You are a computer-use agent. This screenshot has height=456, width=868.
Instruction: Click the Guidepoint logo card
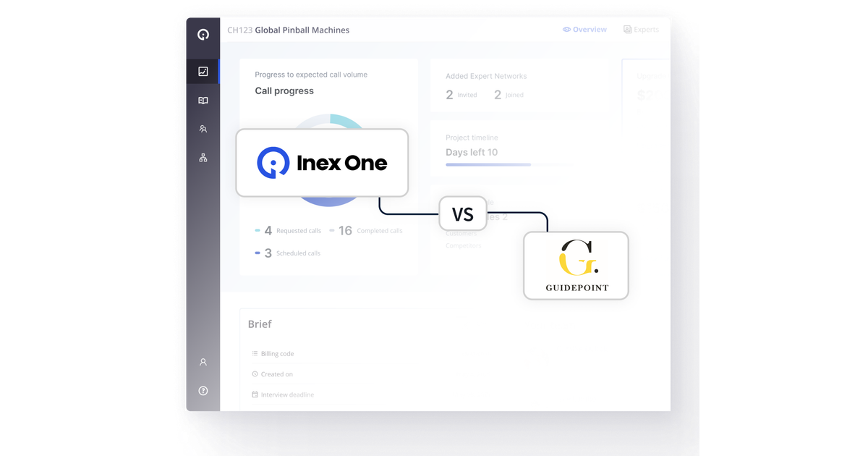[x=576, y=265]
